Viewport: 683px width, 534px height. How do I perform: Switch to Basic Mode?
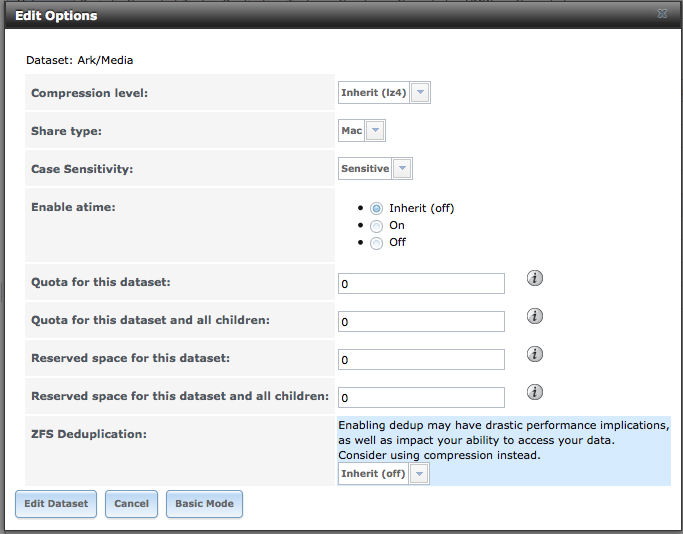[204, 504]
